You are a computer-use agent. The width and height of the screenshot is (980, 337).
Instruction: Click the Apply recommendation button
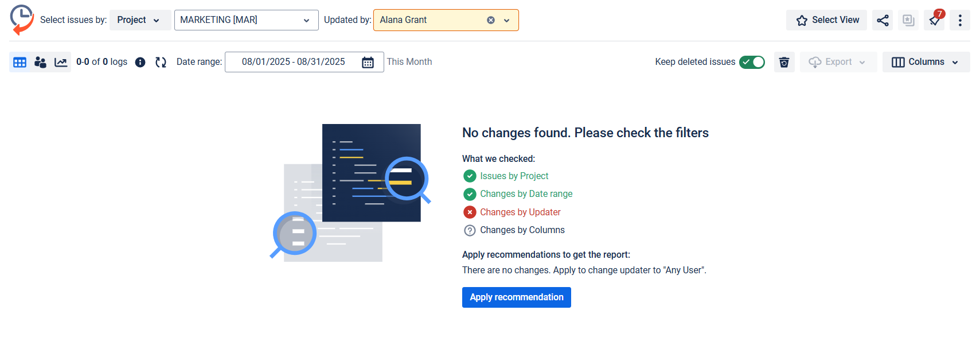pos(516,297)
